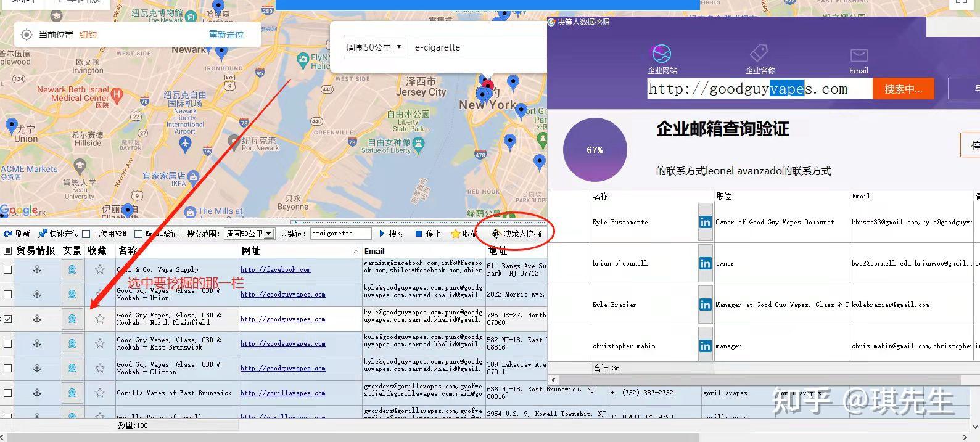Open trade intelligence anchor for Vape Supply row

pos(37,269)
